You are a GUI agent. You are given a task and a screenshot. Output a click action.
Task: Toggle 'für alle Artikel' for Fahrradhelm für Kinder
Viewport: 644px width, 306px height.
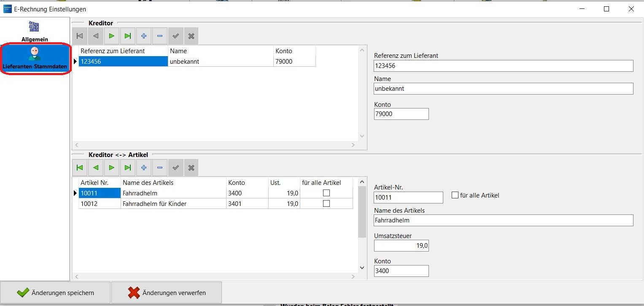point(326,203)
